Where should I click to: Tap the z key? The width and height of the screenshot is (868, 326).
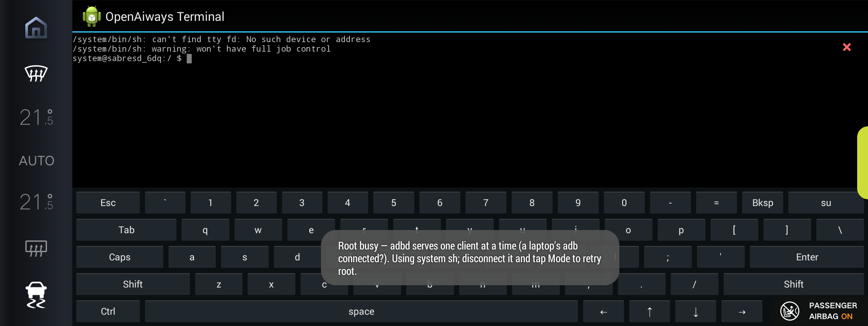tap(219, 284)
